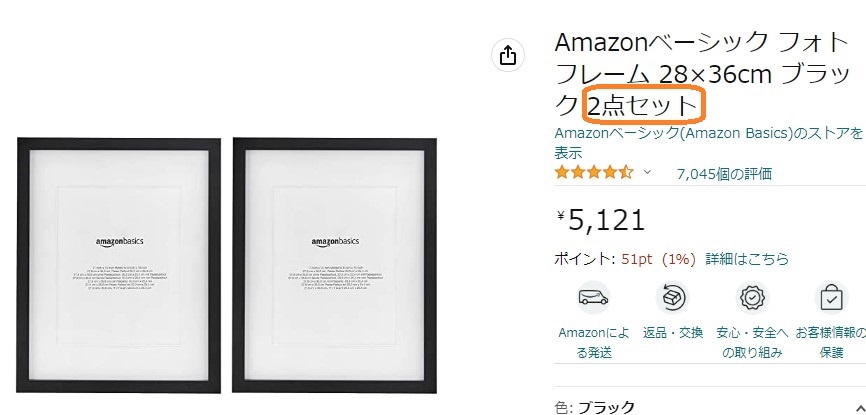Open the 7,045個の評価 reviews link

coord(724,174)
